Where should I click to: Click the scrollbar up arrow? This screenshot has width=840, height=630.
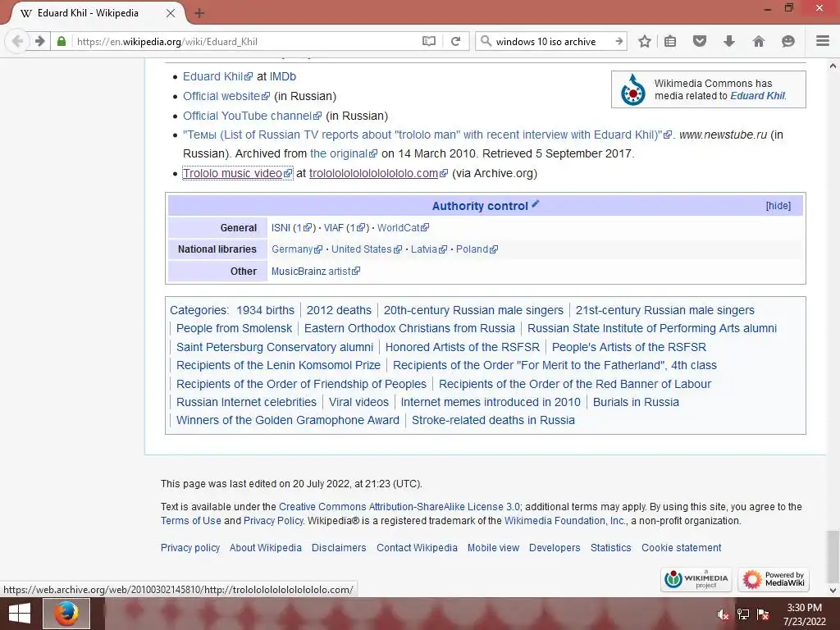click(833, 66)
